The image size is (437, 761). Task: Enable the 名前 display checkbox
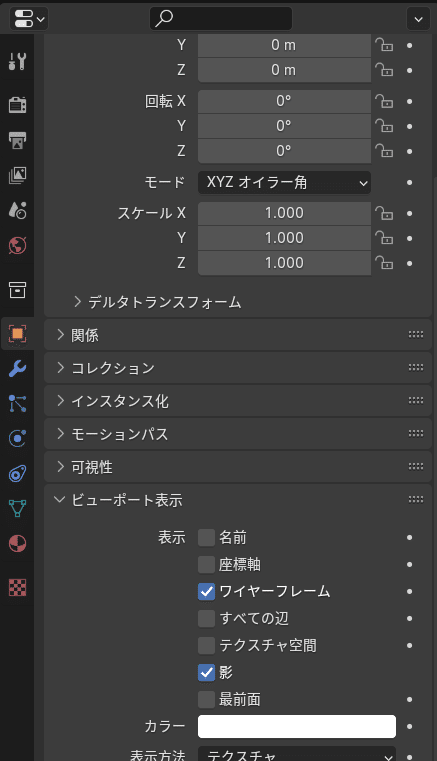pyautogui.click(x=206, y=538)
